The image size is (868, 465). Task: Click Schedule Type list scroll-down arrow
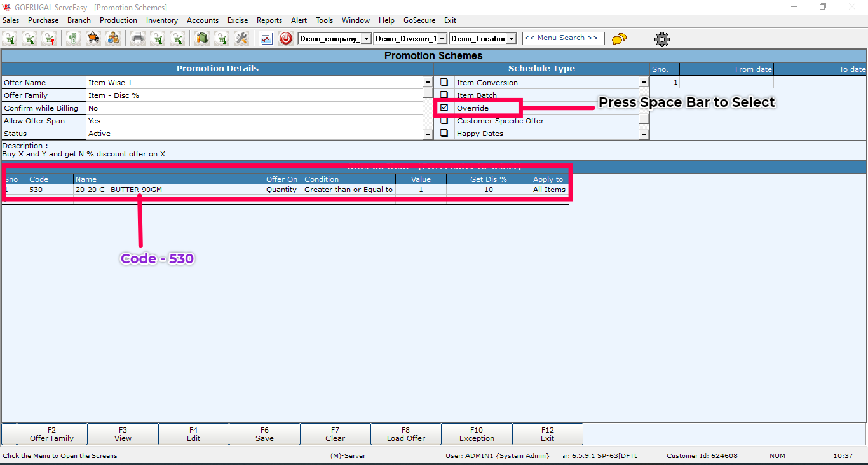click(x=644, y=134)
